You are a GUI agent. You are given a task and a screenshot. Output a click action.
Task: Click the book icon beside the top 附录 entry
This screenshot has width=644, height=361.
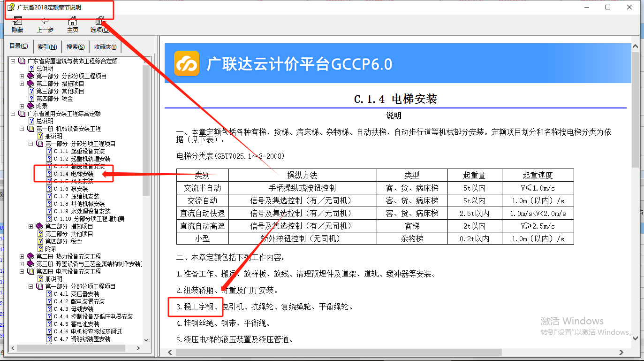coord(31,106)
